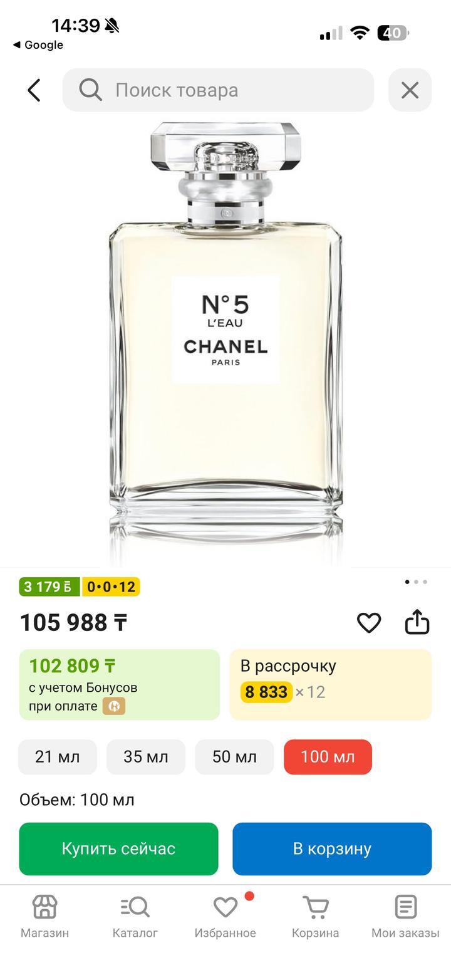
Task: Close search with the X button
Action: click(x=410, y=90)
